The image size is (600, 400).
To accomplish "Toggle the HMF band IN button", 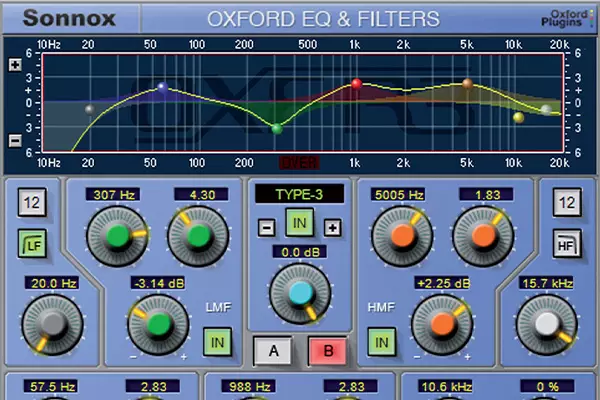I will click(x=381, y=342).
